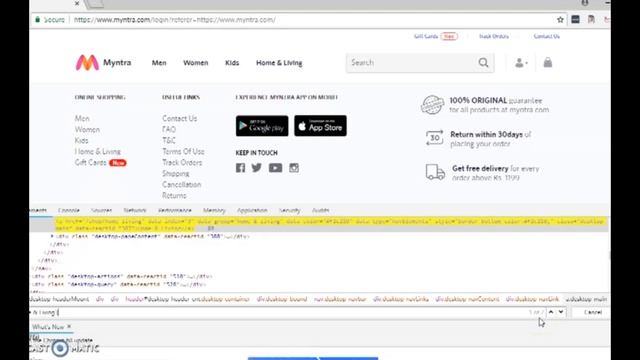
Task: Switch to the Network tab
Action: pyautogui.click(x=135, y=210)
